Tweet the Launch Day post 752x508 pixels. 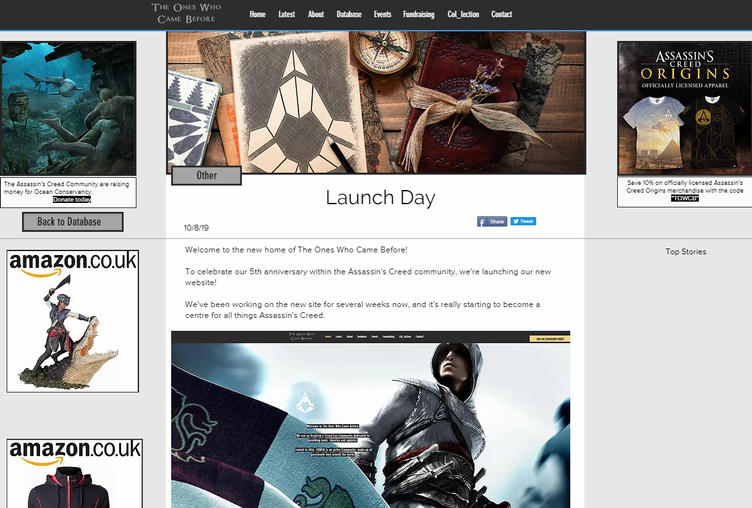523,221
